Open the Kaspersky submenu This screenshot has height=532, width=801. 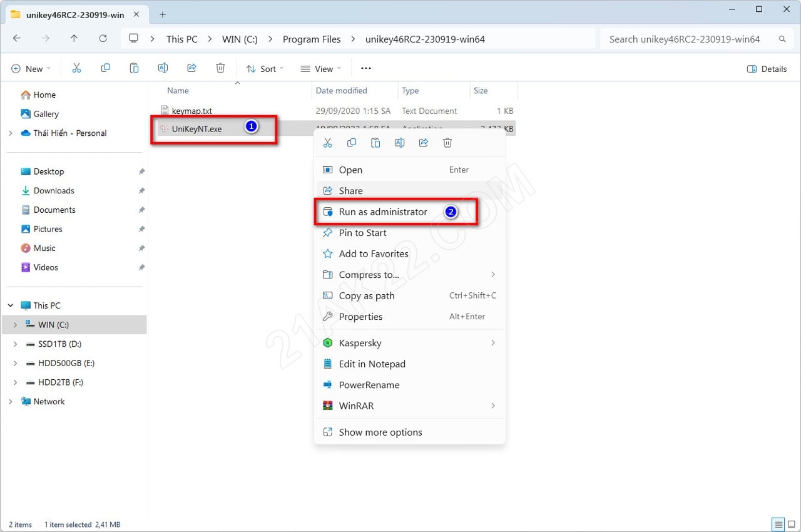[409, 343]
